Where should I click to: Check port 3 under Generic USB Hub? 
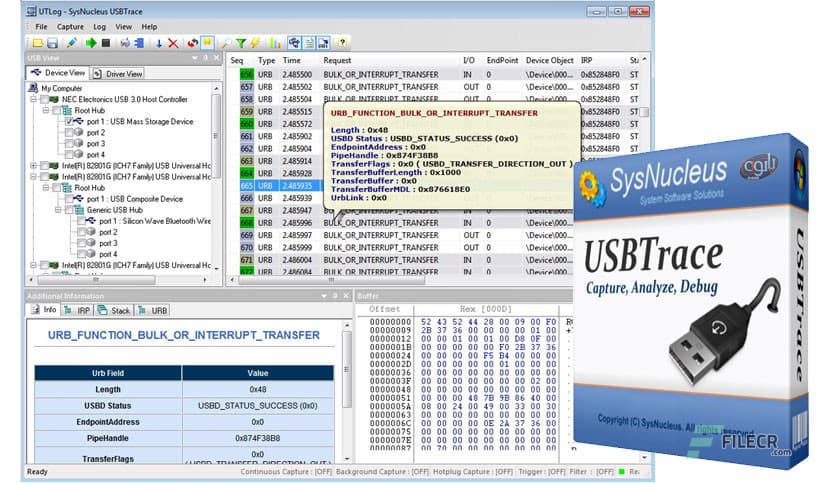pos(82,243)
